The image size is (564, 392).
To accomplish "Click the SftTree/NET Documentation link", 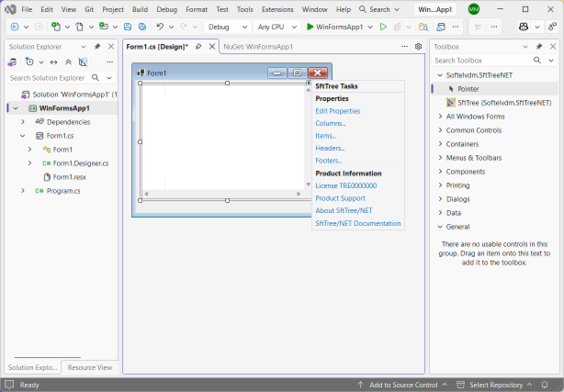I will tap(358, 223).
